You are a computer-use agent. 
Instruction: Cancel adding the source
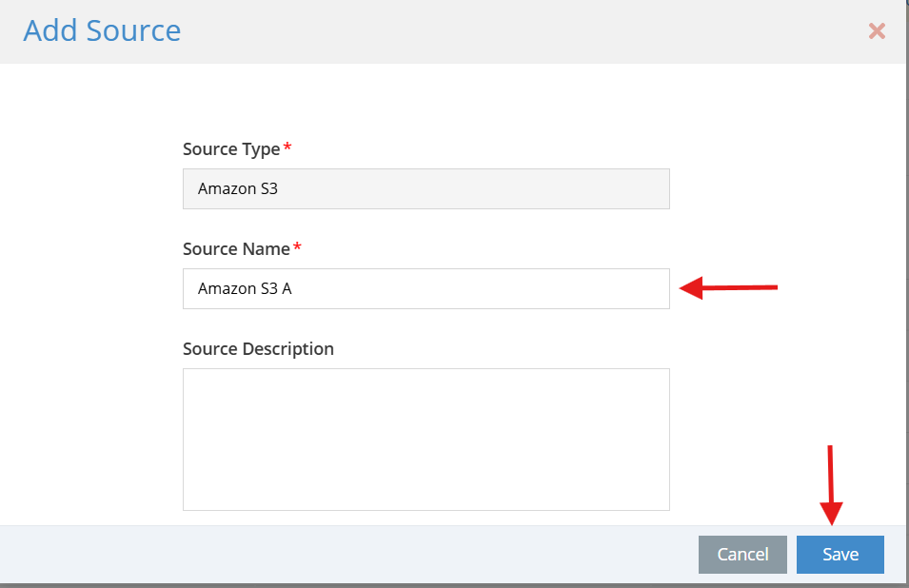click(x=742, y=555)
